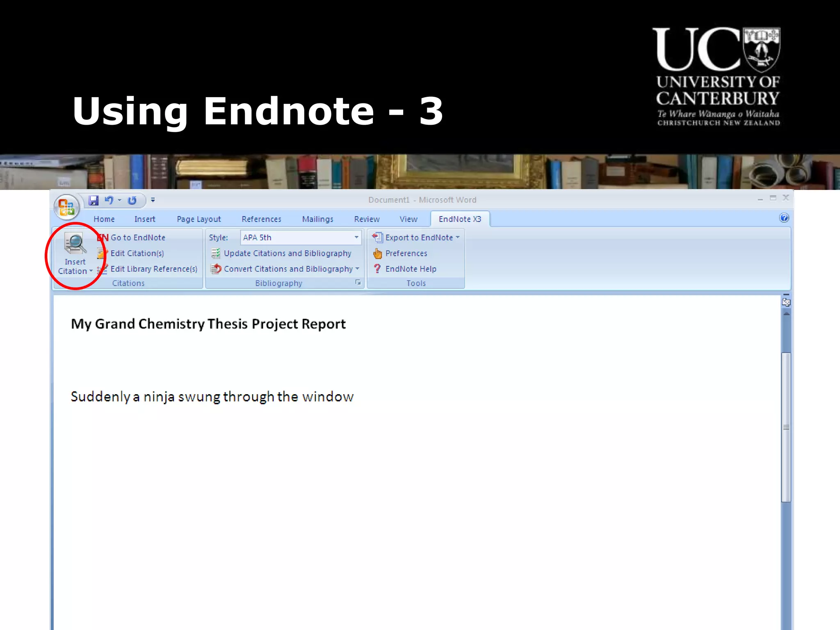Viewport: 840px width, 630px height.
Task: Click the scrollbar up arrow
Action: pos(786,314)
